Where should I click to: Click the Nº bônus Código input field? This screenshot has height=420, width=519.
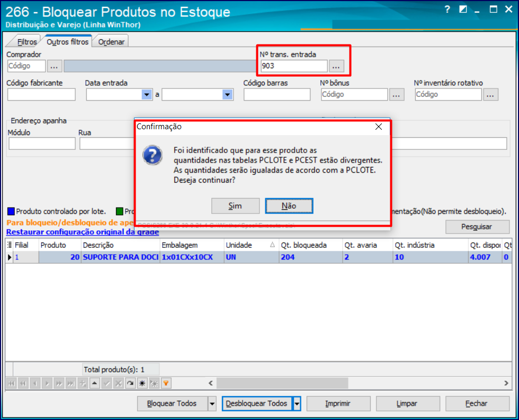click(354, 95)
